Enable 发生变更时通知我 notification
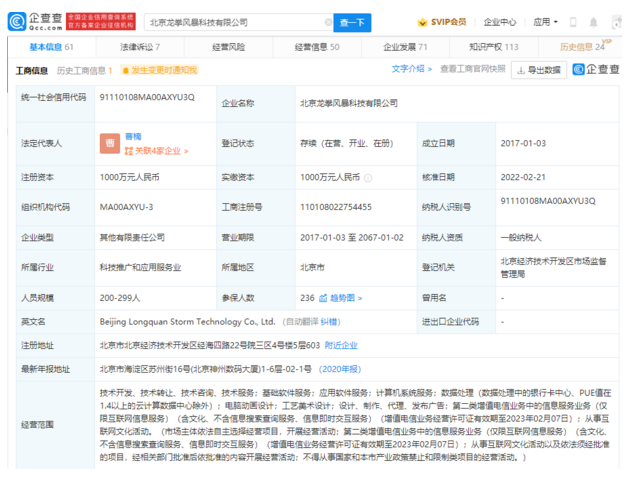Image resolution: width=626 pixels, height=477 pixels. click(x=160, y=70)
